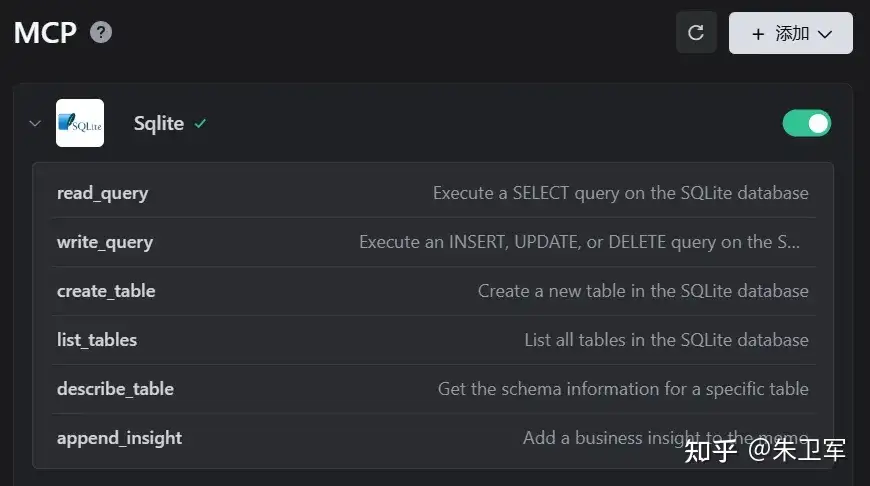Click the plus icon in the 添加 button
The height and width of the screenshot is (486, 870).
[758, 34]
